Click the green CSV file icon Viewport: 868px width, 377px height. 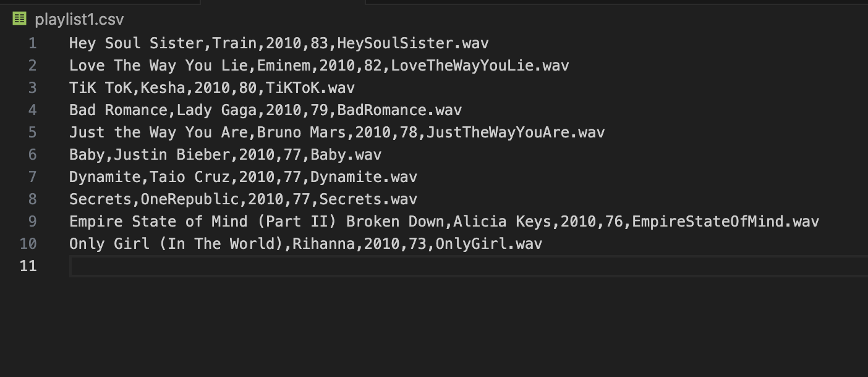coord(19,19)
